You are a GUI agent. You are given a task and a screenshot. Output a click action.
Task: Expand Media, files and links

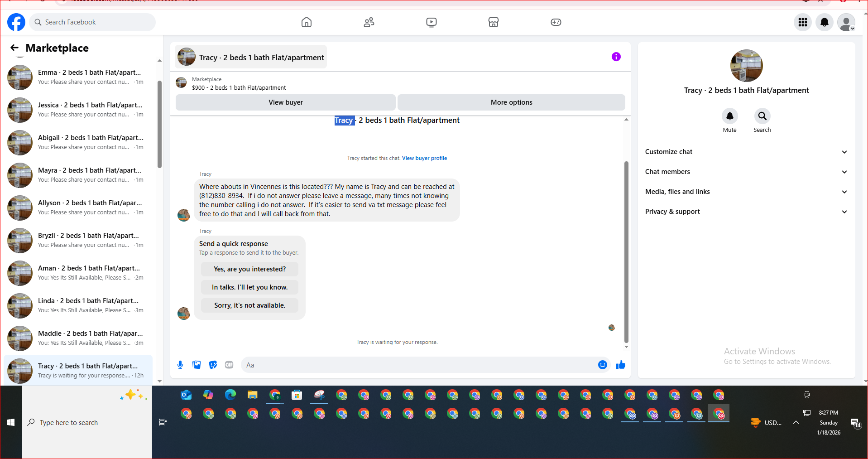746,192
